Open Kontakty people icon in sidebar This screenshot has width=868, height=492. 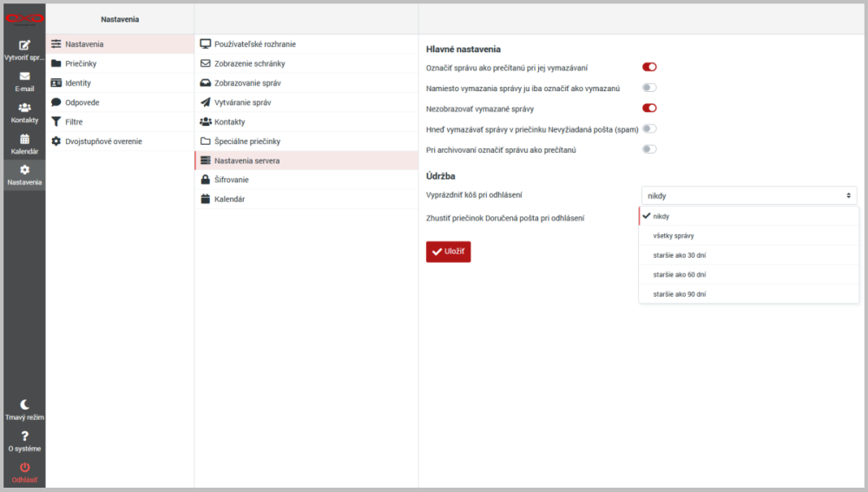click(x=24, y=108)
